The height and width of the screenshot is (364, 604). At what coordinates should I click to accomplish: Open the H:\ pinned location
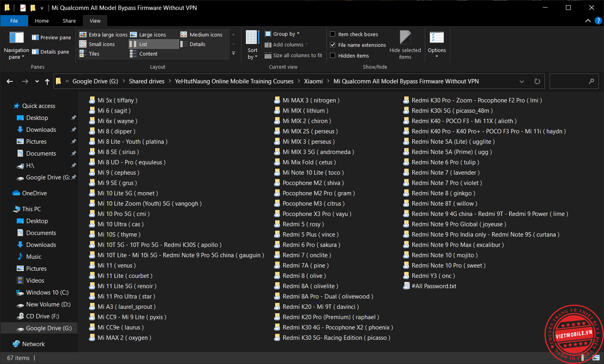click(x=25, y=166)
